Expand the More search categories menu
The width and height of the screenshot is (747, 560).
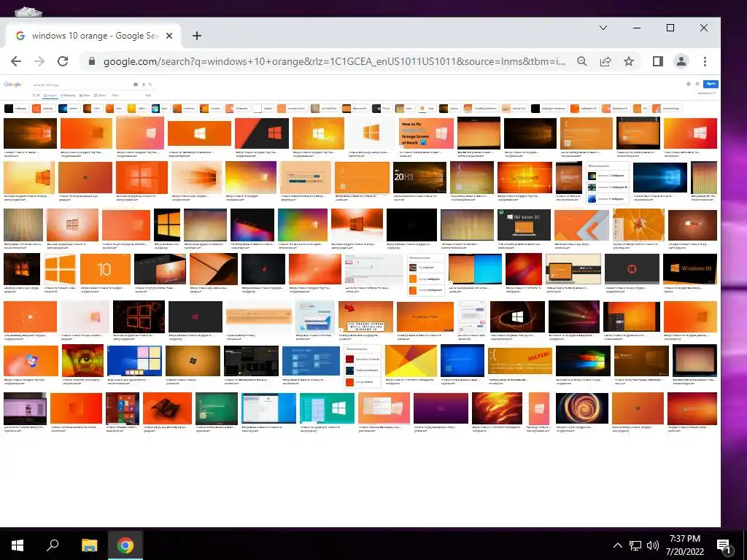(115, 96)
